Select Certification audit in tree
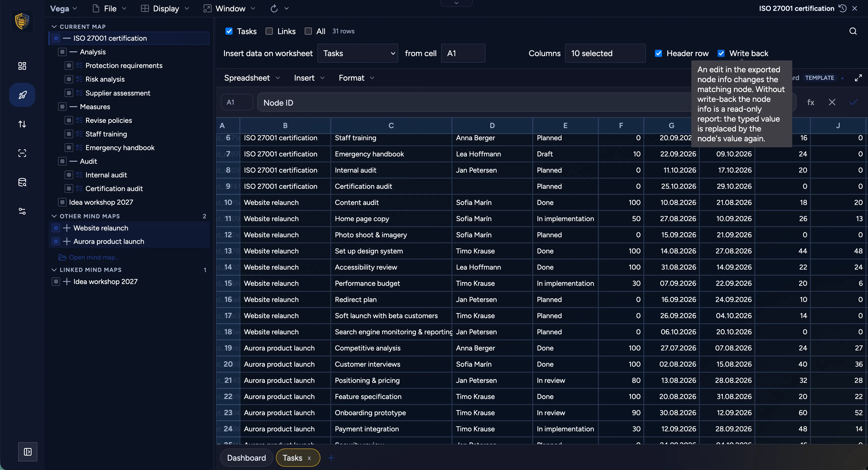The height and width of the screenshot is (470, 868). click(x=114, y=189)
